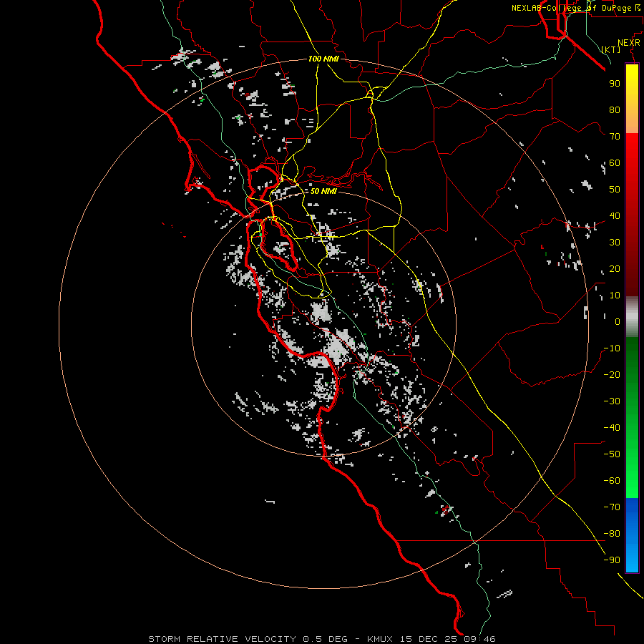
Task: Click the 50 NMI range ring label
Action: click(x=323, y=191)
